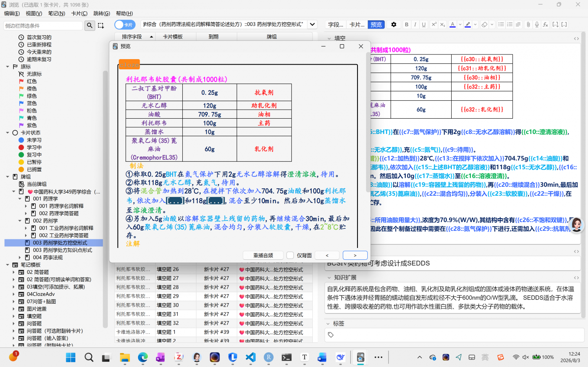Open the text color picker dropdown arrow

coord(460,24)
